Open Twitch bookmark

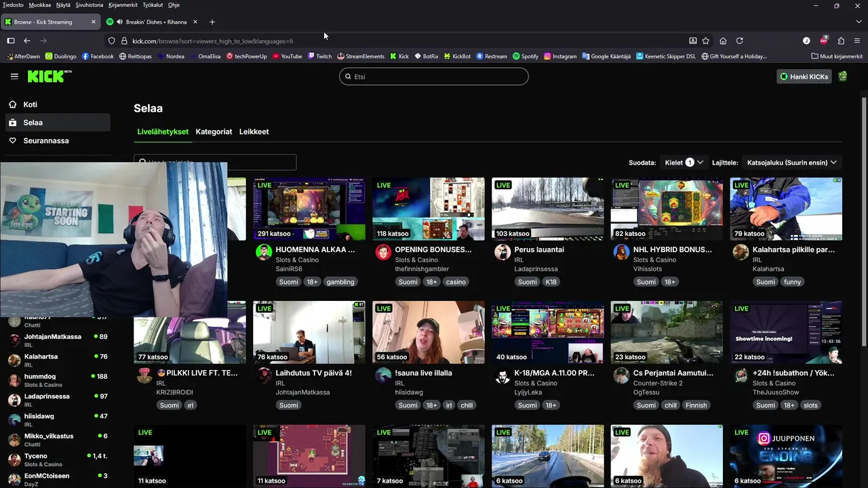[x=319, y=56]
